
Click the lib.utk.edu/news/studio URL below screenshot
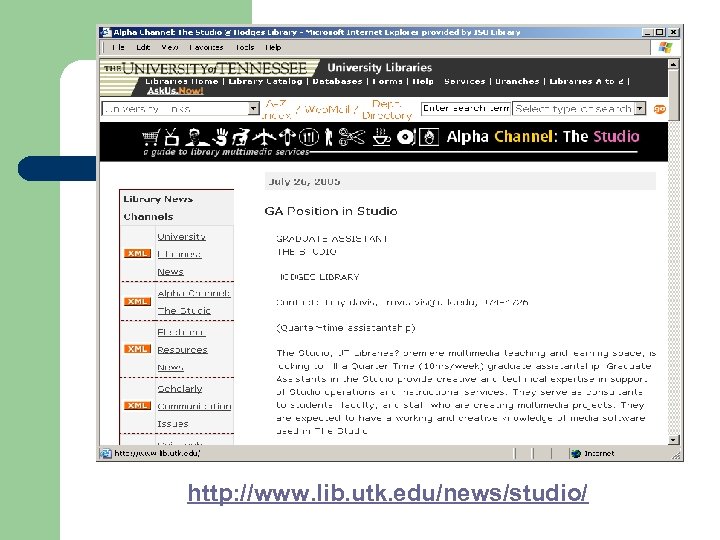[388, 493]
